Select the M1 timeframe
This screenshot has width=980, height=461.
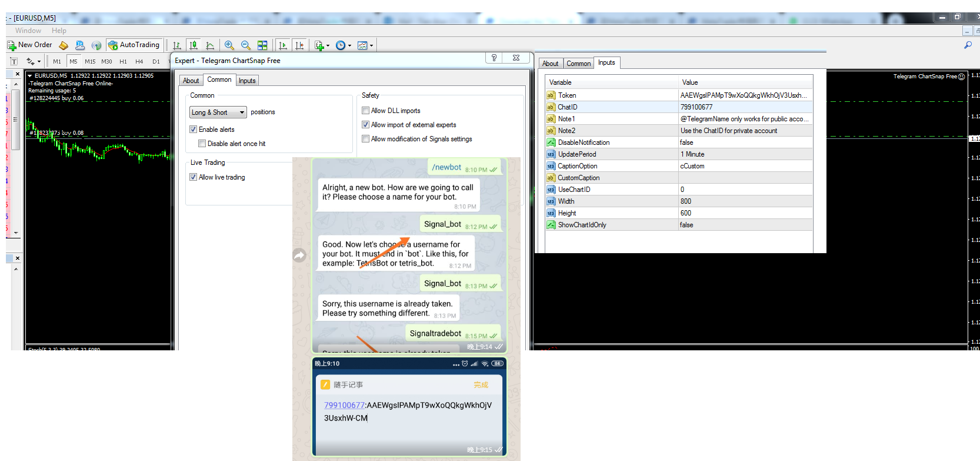(57, 61)
